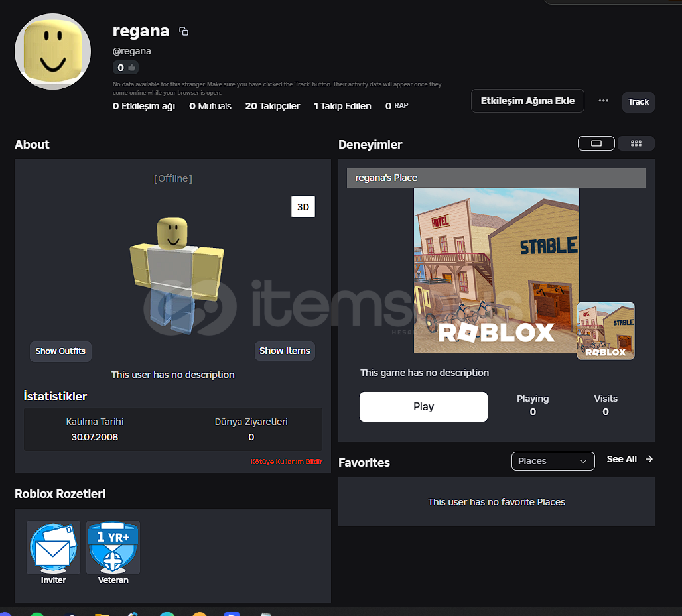682x616 pixels.
Task: Select the small game thumbnail preview
Action: (x=606, y=331)
